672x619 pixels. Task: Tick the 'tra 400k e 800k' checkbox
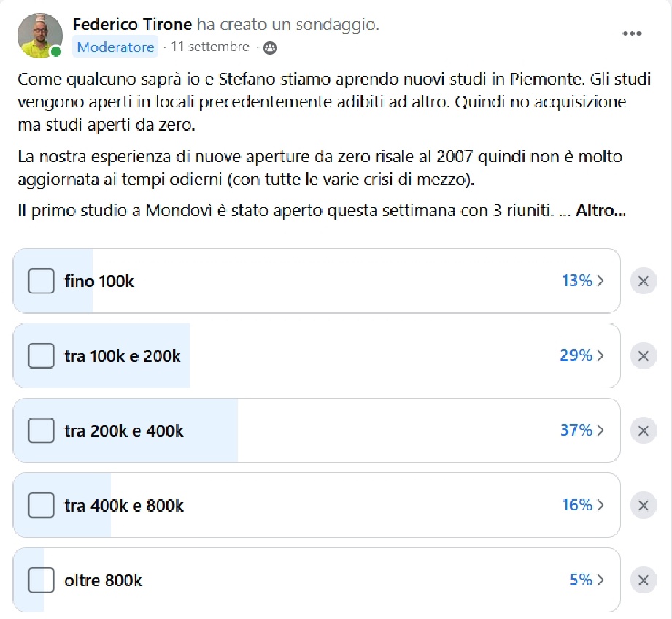pos(41,505)
